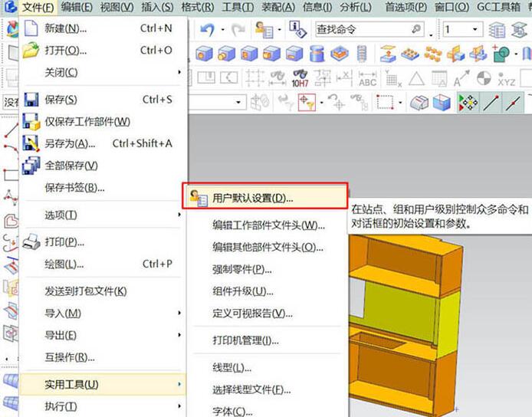Click the ABC text dimension icon
Screen dimensions: 532x417
368,78
